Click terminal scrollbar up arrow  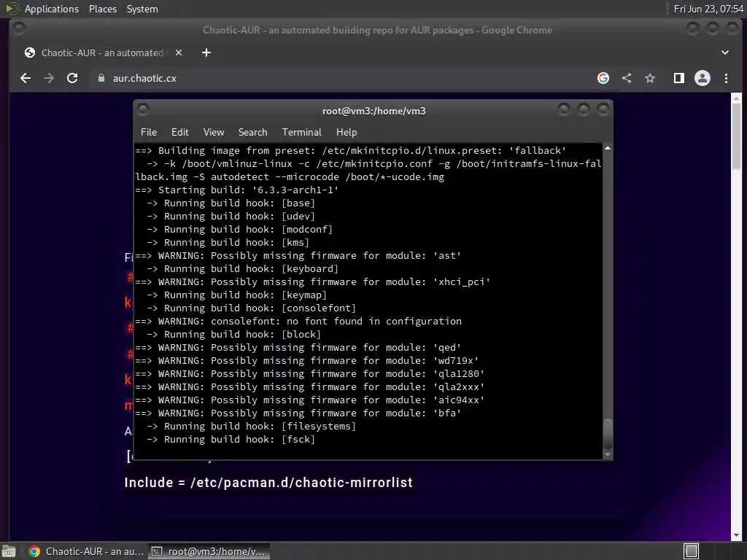[608, 148]
